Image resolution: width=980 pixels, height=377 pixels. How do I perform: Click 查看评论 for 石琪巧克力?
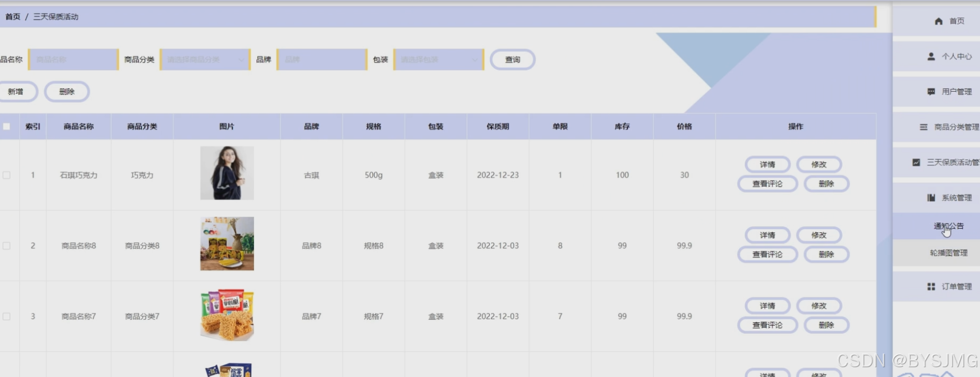767,184
